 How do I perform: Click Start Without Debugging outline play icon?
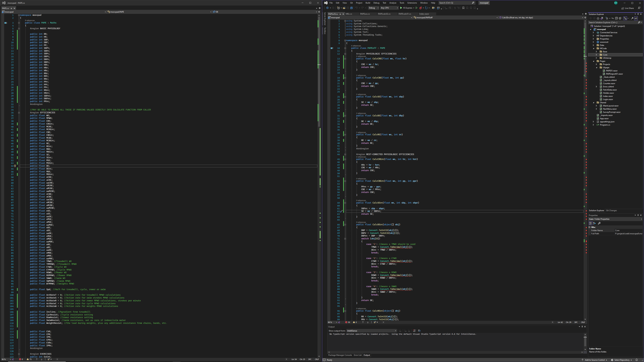point(416,8)
